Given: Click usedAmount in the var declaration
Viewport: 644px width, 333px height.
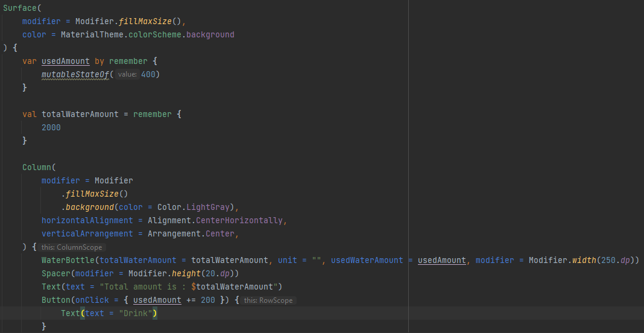Looking at the screenshot, I should point(66,62).
